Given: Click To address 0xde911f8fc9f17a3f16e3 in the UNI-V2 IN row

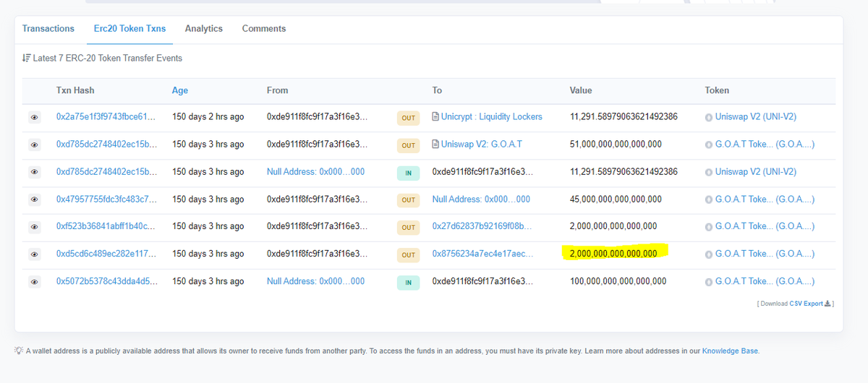Looking at the screenshot, I should point(482,171).
